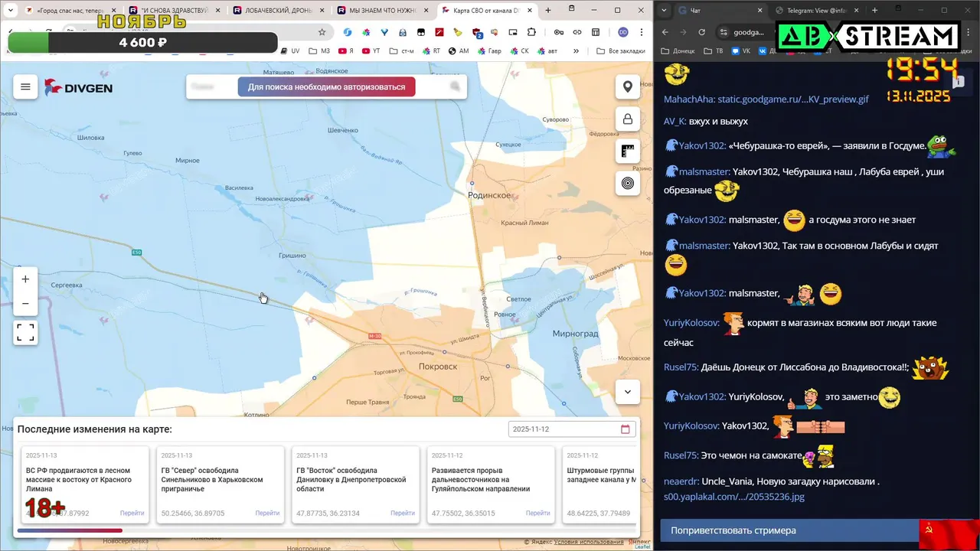Open the right browser's tab search dropdown

tap(663, 11)
